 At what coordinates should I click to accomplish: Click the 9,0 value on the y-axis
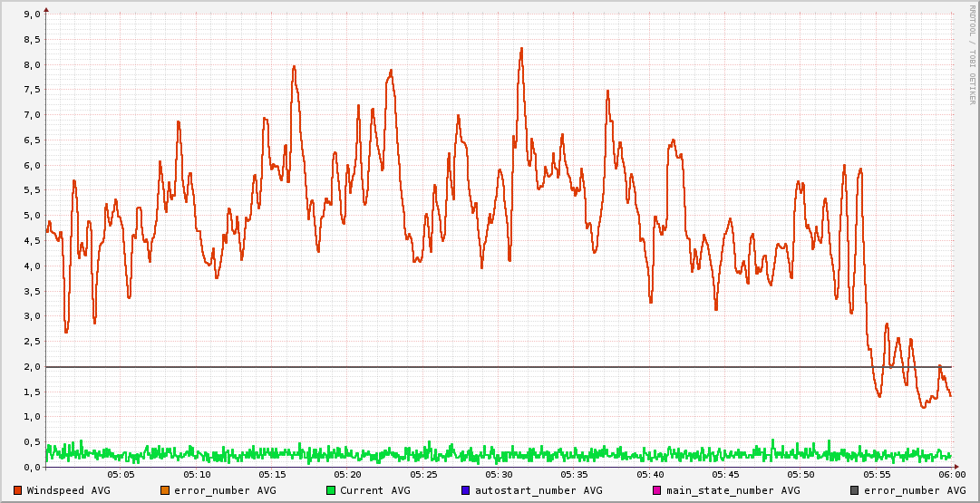point(31,15)
